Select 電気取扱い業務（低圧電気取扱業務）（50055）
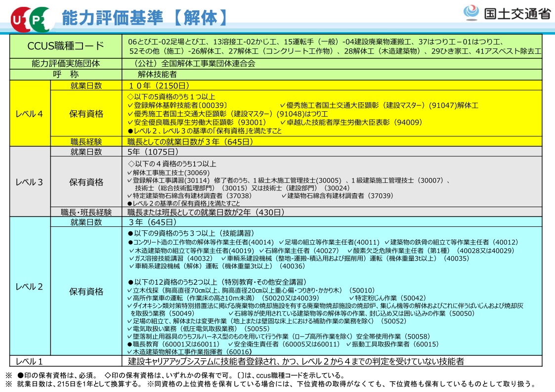The image size is (555, 392). pos(199,329)
